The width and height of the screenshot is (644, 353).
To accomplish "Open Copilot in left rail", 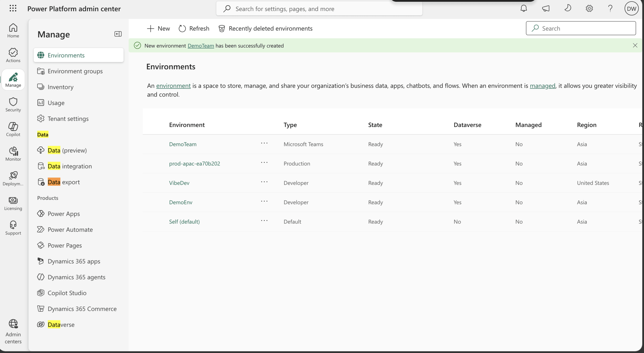I will point(13,129).
